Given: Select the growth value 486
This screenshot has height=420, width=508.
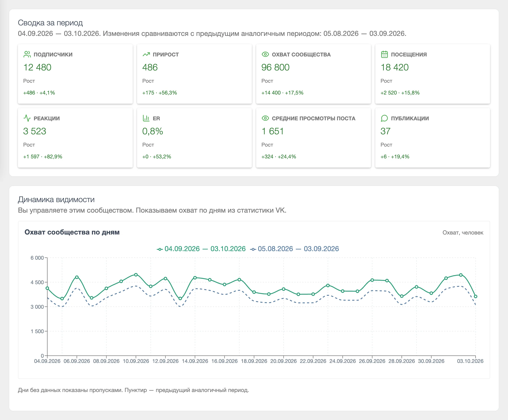Looking at the screenshot, I should pos(150,67).
